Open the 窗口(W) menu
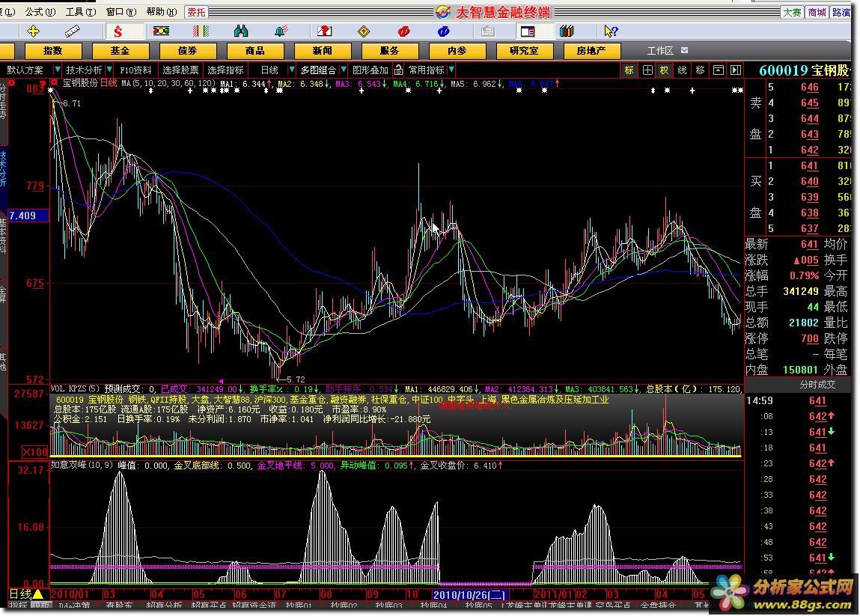The width and height of the screenshot is (860, 616). point(121,11)
